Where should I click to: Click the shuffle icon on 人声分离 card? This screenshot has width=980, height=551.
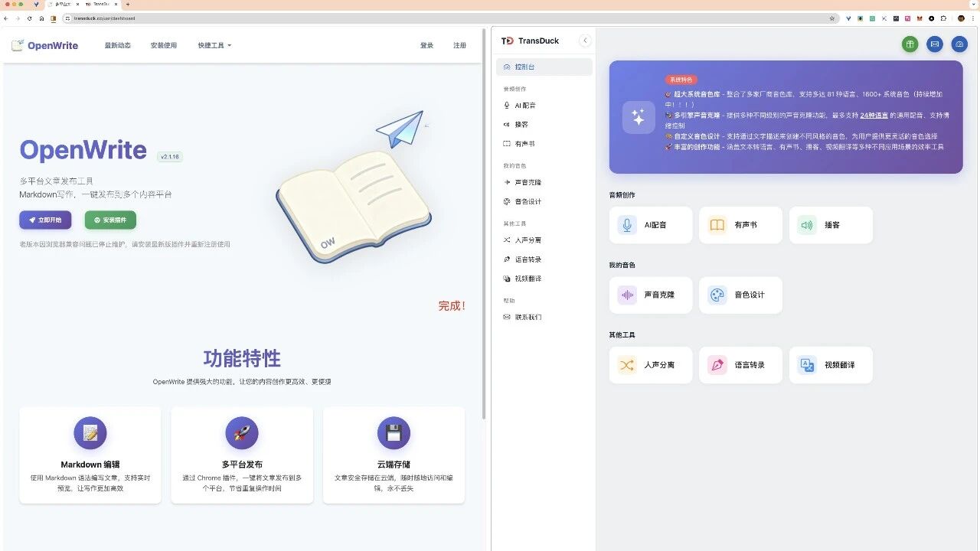(x=627, y=365)
